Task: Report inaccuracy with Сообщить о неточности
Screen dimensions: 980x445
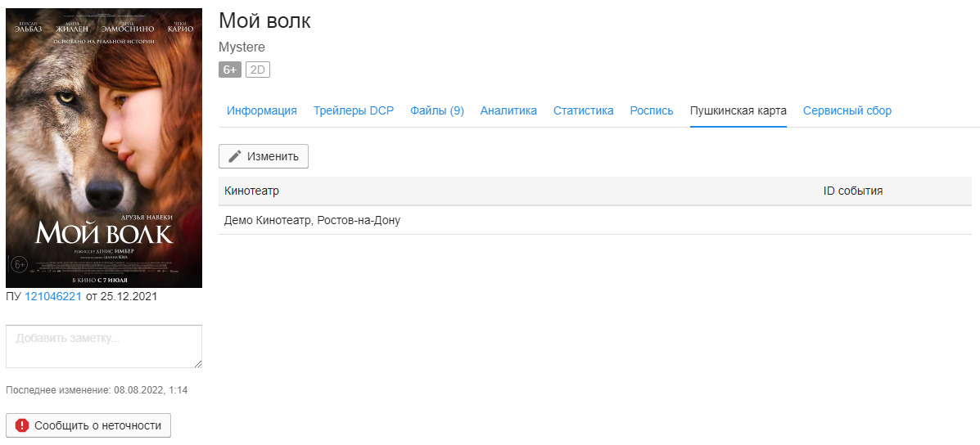Action: [88, 425]
